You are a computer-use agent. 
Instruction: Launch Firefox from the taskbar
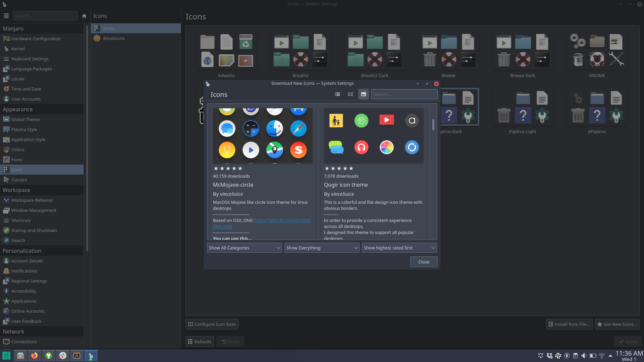[x=35, y=356]
